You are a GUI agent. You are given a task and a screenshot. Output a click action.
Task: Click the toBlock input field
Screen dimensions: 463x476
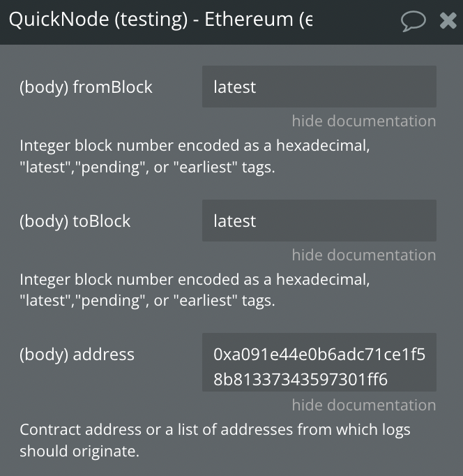click(x=319, y=221)
